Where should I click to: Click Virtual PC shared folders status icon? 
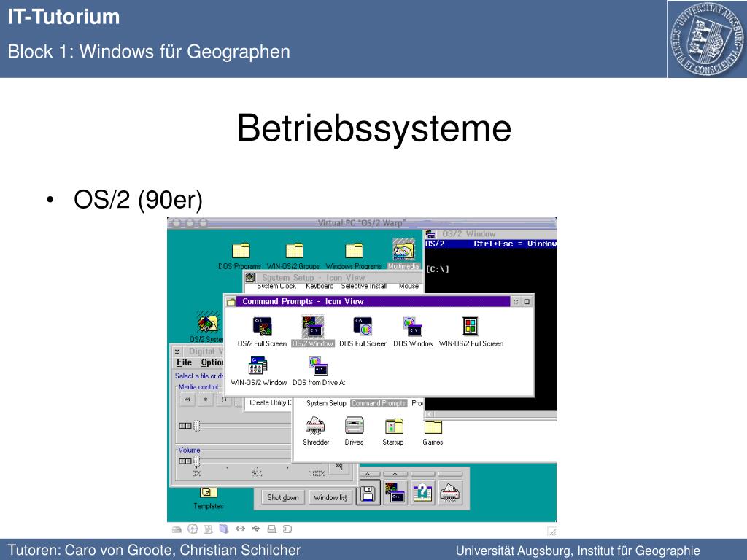point(224,529)
